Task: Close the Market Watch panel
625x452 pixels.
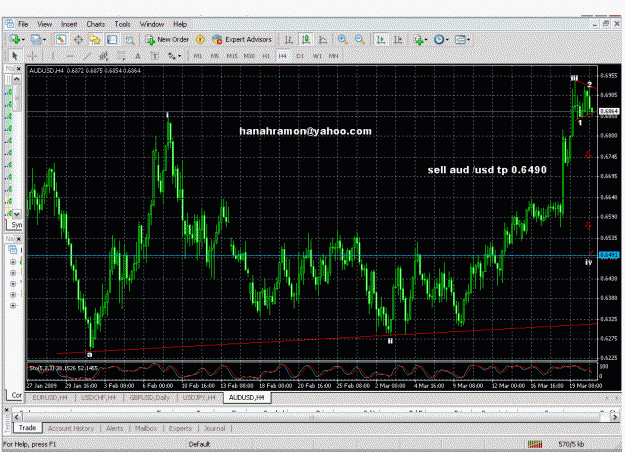Action: [19, 69]
